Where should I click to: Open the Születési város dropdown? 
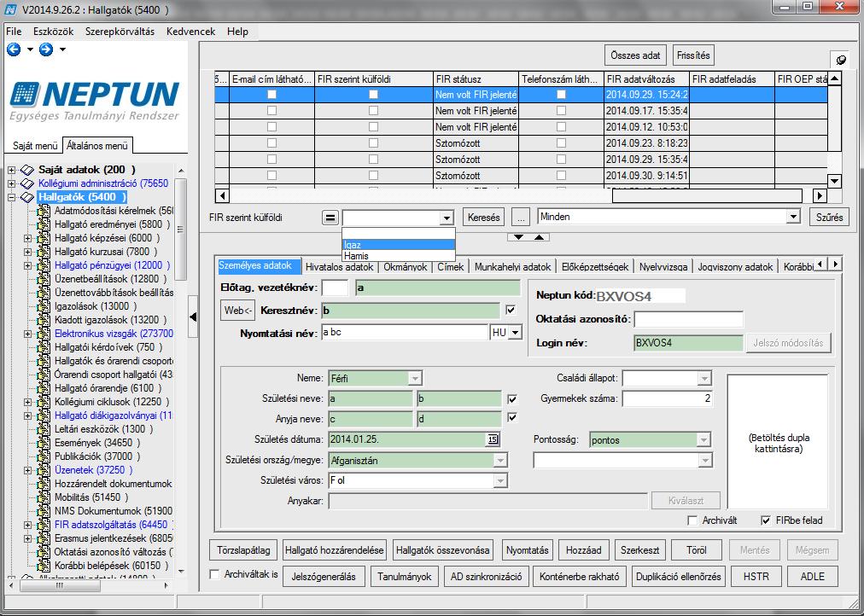[x=500, y=480]
